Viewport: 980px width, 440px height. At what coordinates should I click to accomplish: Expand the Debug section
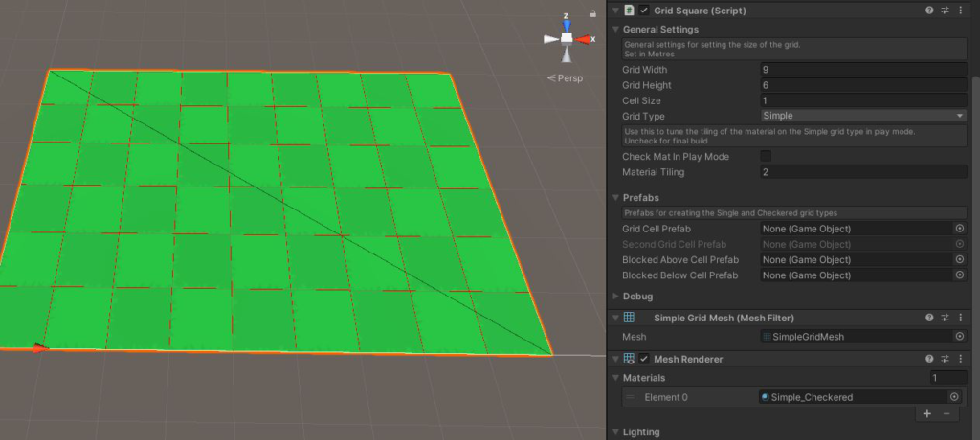[615, 297]
